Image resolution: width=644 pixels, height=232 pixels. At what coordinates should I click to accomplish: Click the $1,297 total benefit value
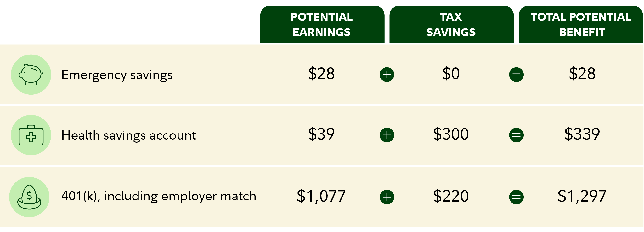(x=582, y=196)
